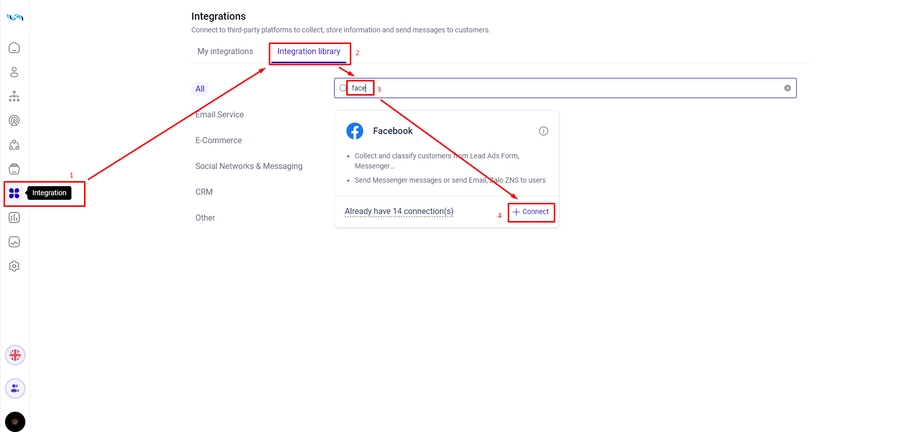Click Connect on the Facebook card
This screenshot has width=900, height=432.
(x=531, y=212)
